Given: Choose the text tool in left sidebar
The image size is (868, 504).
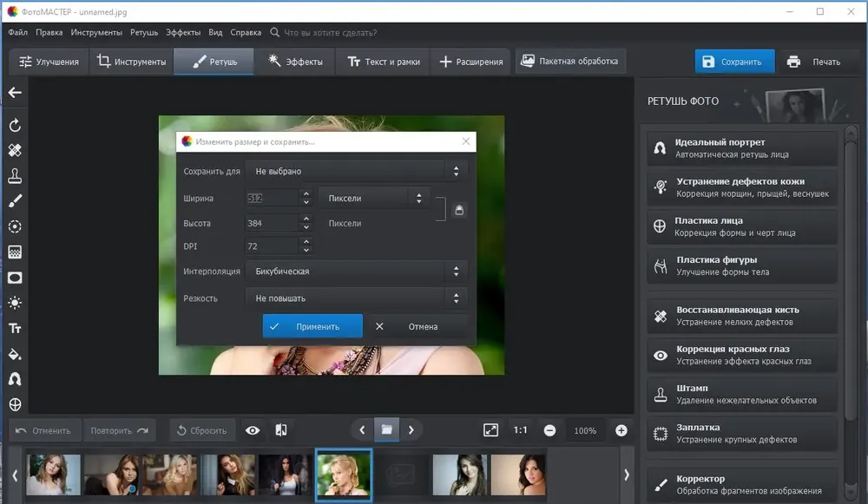Looking at the screenshot, I should pos(15,329).
